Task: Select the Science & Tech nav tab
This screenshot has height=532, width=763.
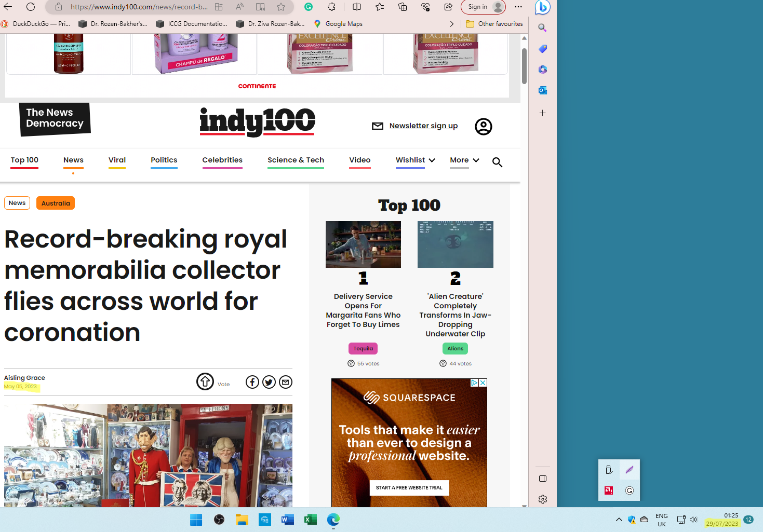Action: (296, 160)
